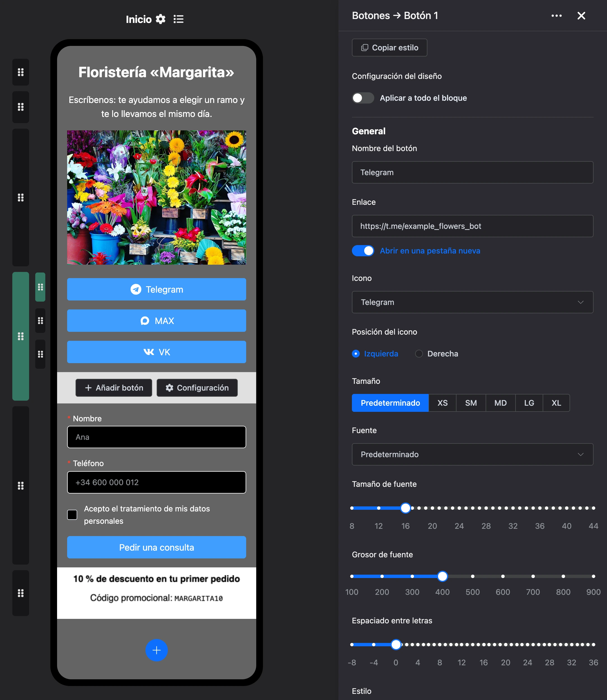The height and width of the screenshot is (700, 607).
Task: Click the MAX button in the preview
Action: coord(156,321)
